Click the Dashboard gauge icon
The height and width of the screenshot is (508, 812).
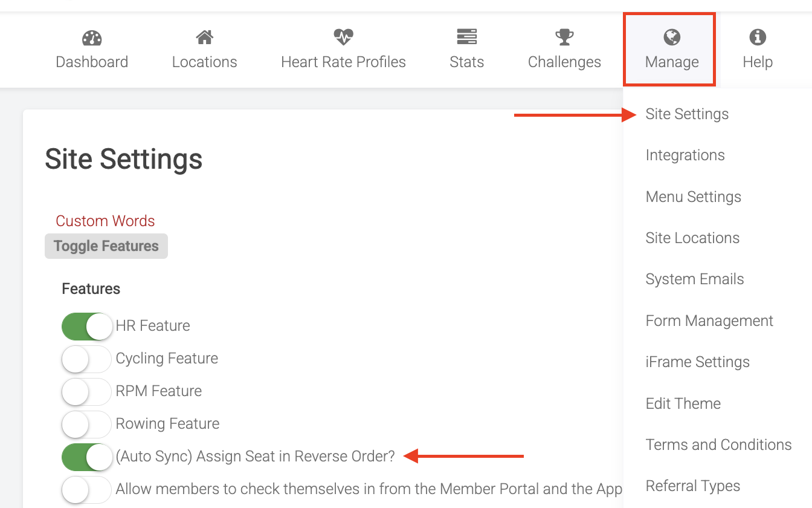click(92, 37)
